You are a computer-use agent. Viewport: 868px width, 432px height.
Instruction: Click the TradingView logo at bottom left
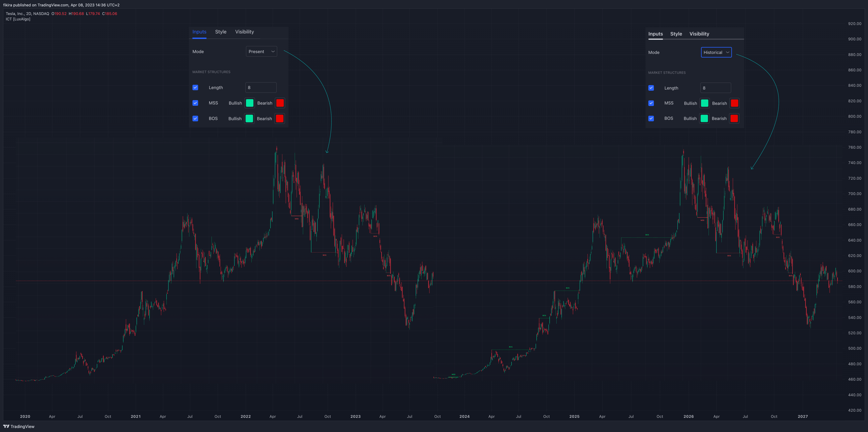[x=19, y=426]
